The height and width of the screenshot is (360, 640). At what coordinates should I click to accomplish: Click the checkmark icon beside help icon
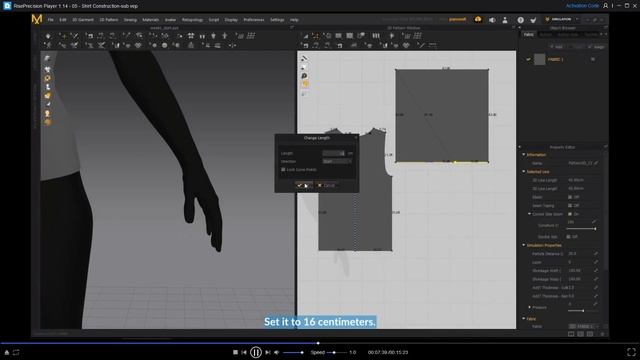[x=533, y=20]
